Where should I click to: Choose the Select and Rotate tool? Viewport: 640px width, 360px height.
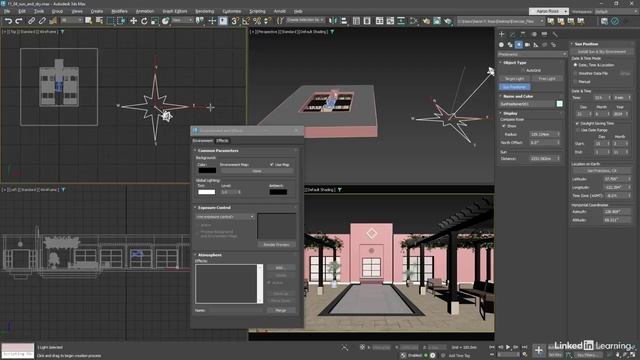144,21
